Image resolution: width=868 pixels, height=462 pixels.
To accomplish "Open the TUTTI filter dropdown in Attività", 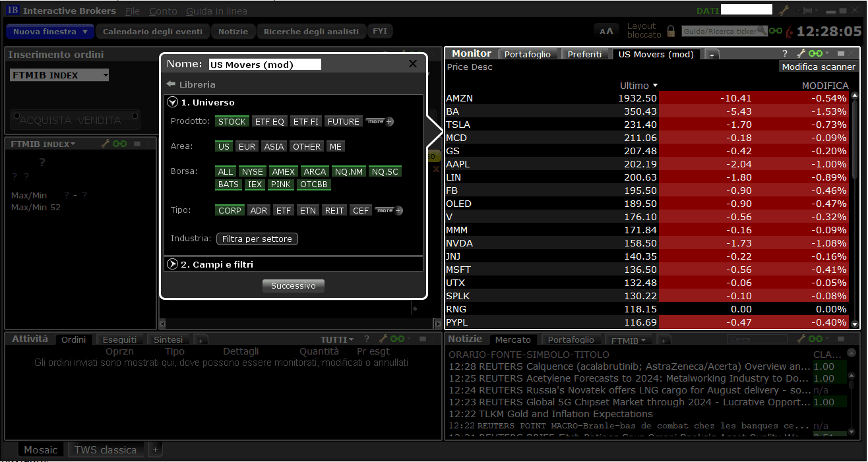I will coord(337,339).
